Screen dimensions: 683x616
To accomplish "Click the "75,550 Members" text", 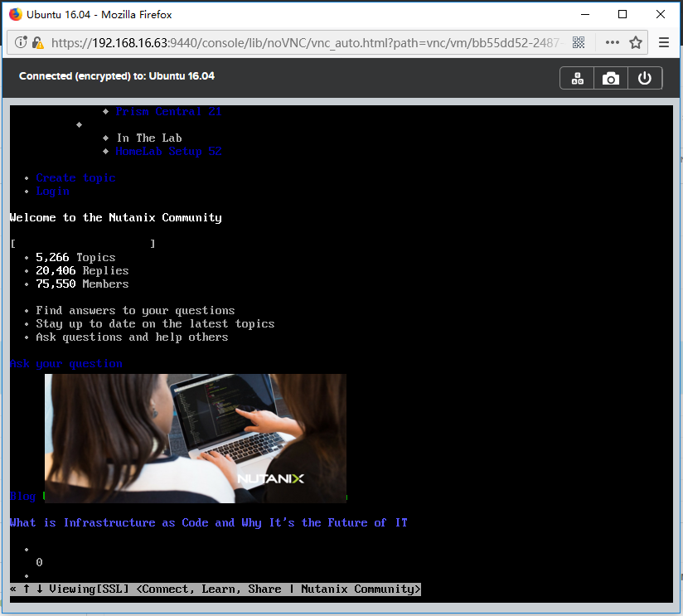I will 82,284.
